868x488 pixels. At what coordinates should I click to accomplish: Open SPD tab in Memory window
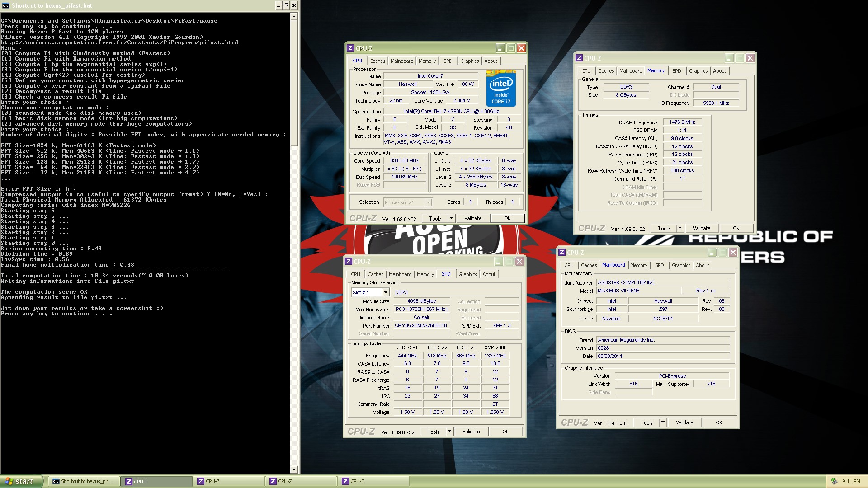click(x=676, y=71)
